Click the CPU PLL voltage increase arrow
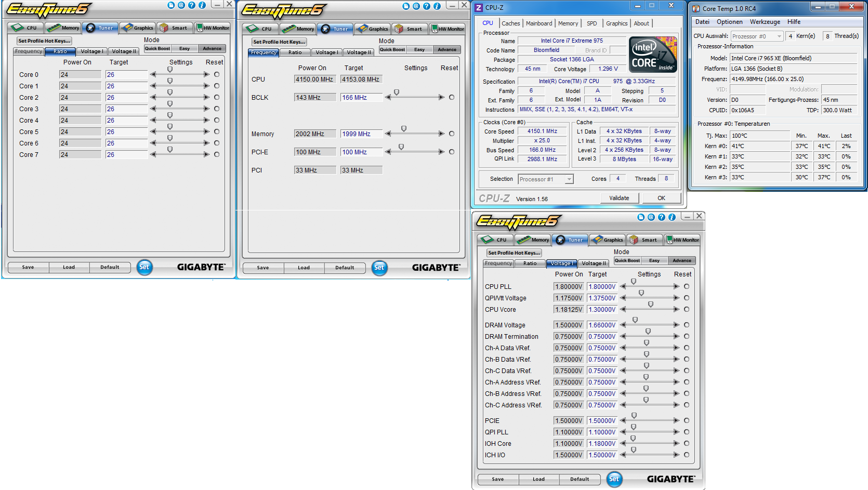This screenshot has height=490, width=868. coord(676,286)
